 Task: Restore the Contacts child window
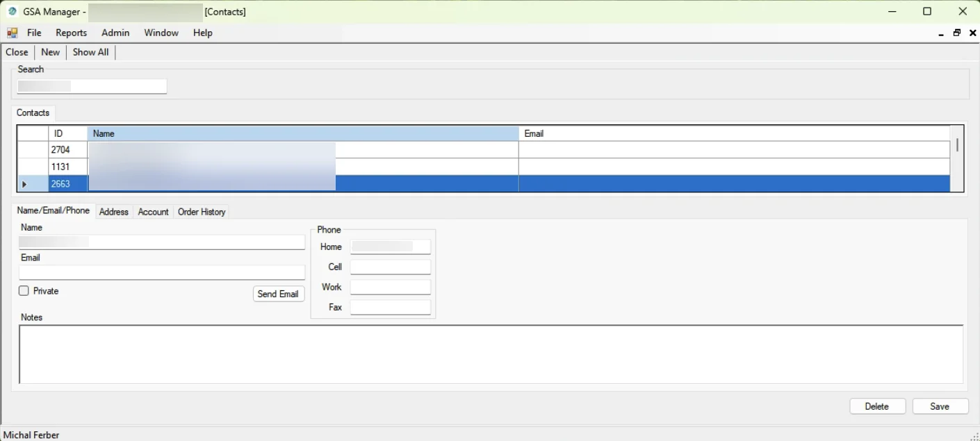tap(956, 33)
